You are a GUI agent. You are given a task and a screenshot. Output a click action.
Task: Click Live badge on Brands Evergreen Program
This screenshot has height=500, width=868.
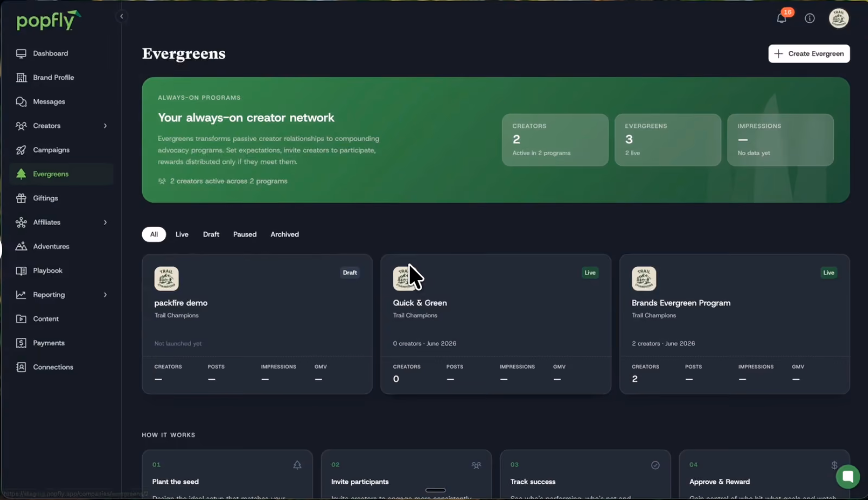tap(828, 273)
